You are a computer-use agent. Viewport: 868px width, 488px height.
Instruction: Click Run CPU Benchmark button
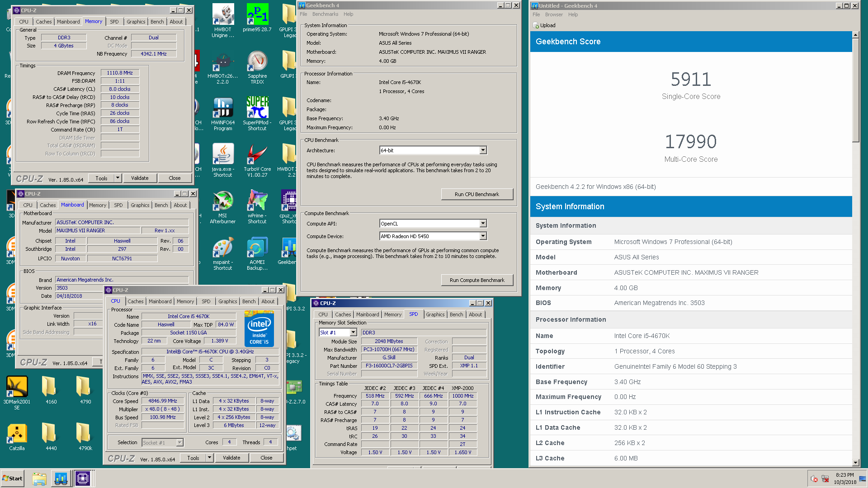tap(477, 194)
